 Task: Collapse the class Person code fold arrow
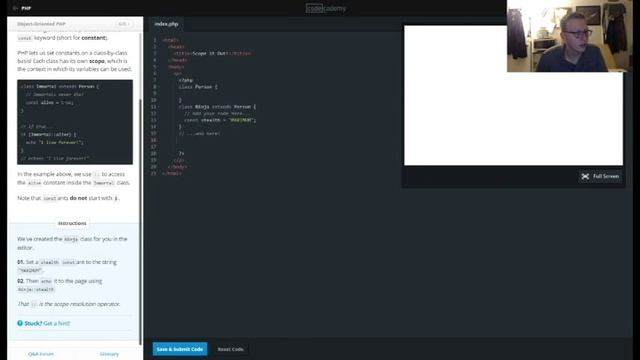coord(159,87)
